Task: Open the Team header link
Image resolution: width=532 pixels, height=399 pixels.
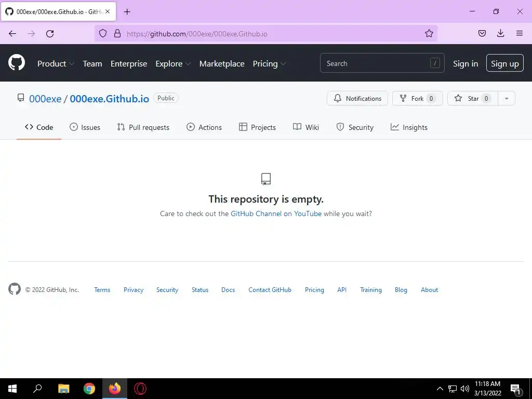Action: pos(92,64)
